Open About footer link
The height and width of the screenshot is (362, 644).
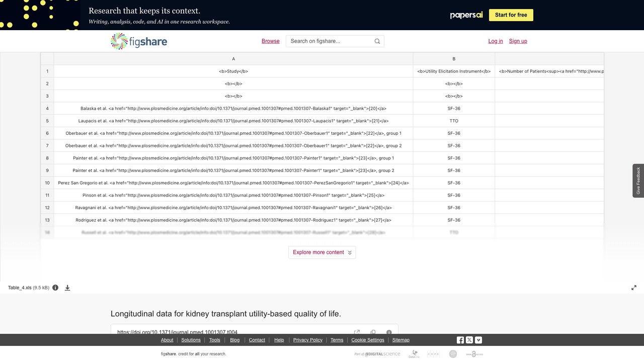pos(167,340)
